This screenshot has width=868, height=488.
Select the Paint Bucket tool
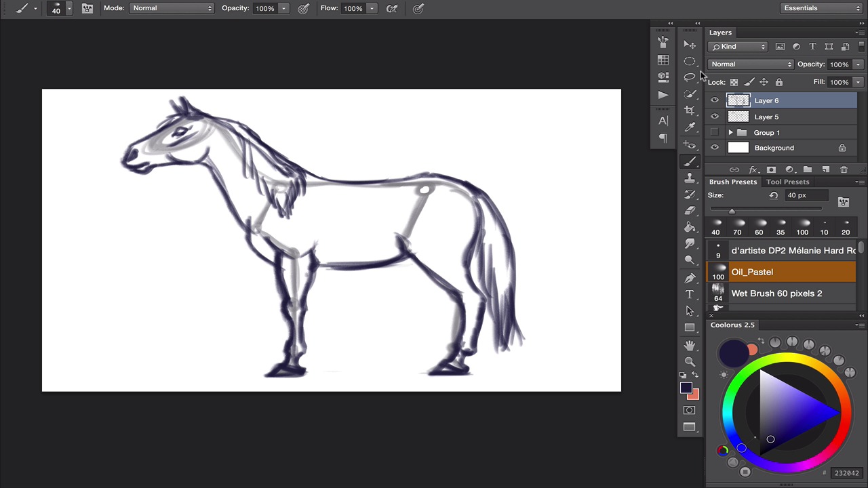click(x=690, y=228)
